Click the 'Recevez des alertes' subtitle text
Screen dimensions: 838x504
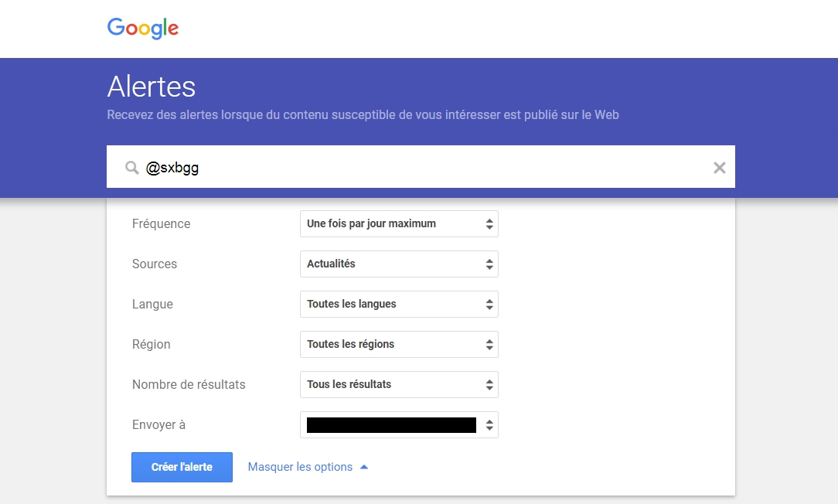click(363, 115)
